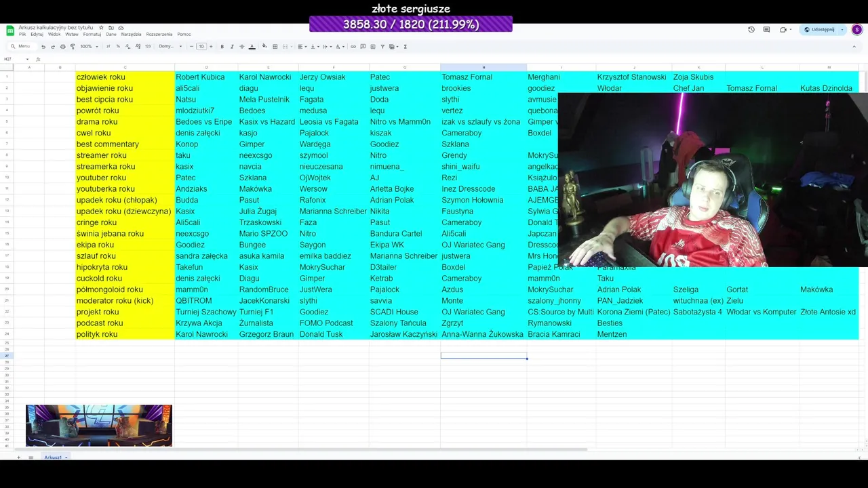This screenshot has width=868, height=488.
Task: Check cloud save status icon
Action: 121,28
